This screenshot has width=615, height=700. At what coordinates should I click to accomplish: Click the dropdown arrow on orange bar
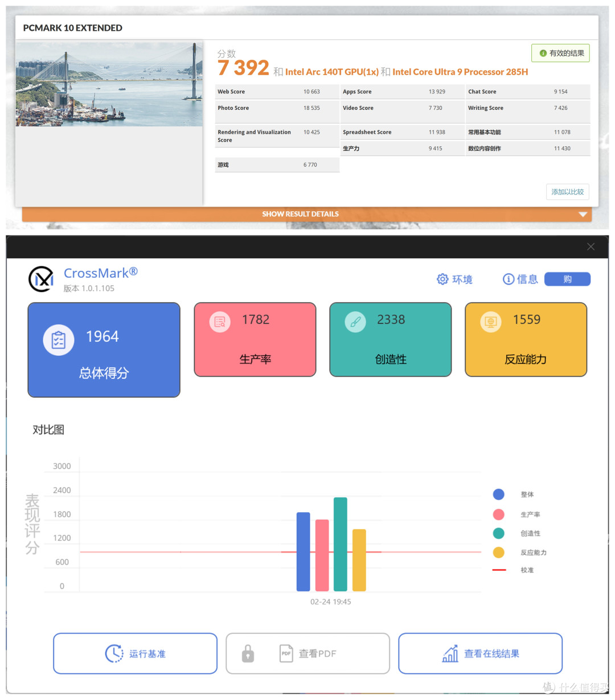point(583,215)
